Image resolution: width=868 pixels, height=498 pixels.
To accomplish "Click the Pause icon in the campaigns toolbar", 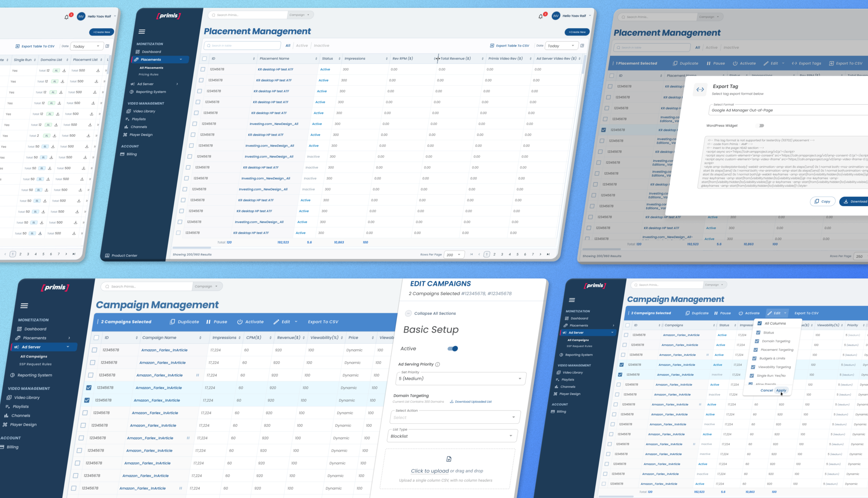I will click(209, 322).
